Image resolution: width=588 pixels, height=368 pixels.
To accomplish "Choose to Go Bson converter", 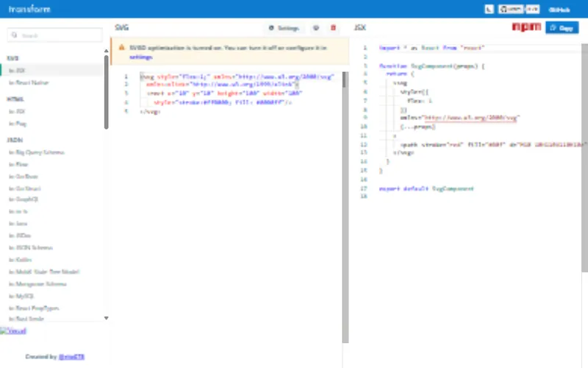I will 51,176.
